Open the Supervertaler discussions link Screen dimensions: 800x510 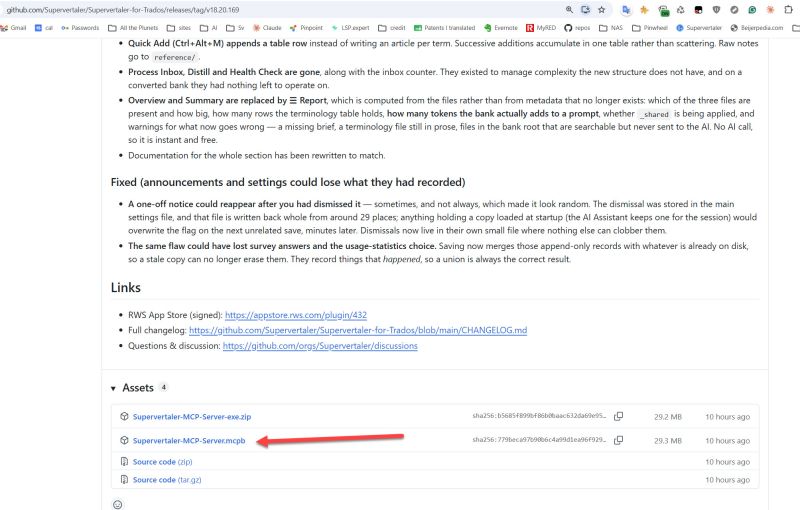click(320, 346)
